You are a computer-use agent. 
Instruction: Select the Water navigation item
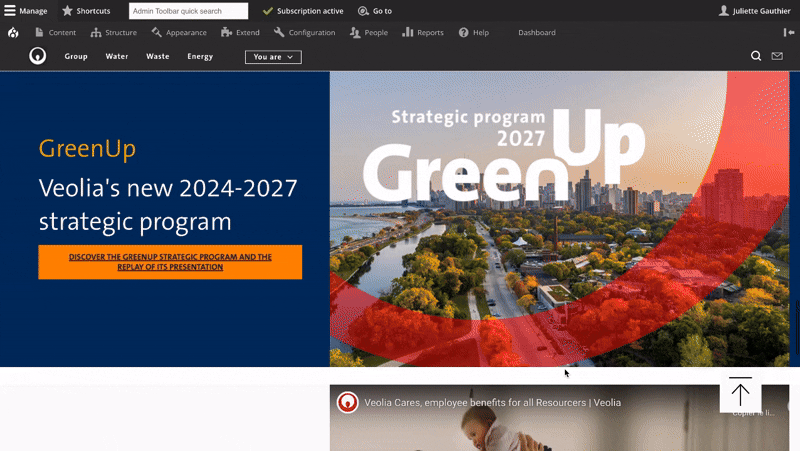pos(117,57)
